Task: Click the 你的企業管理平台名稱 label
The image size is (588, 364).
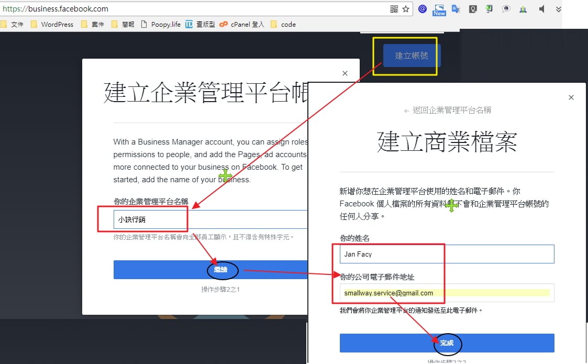Action: coord(151,202)
